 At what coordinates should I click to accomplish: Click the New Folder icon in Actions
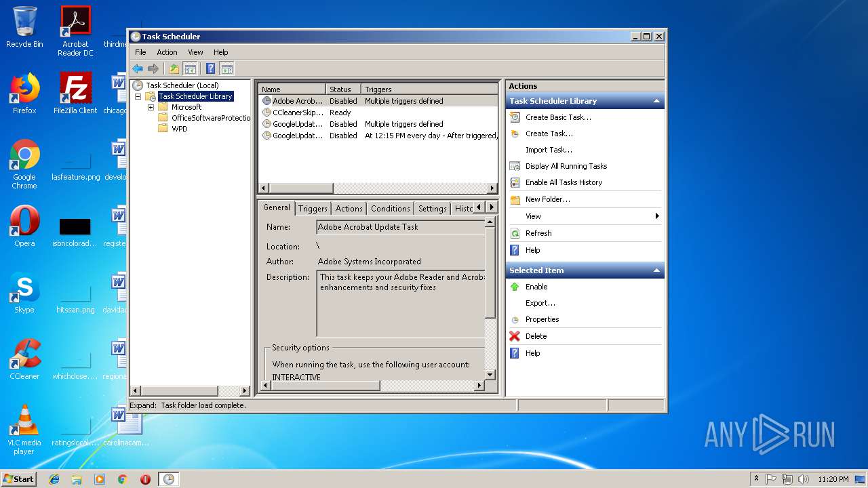point(515,199)
